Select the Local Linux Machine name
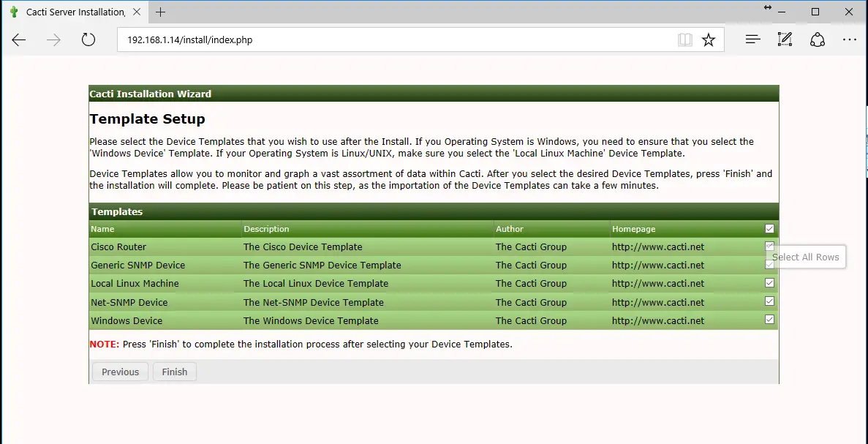 point(135,284)
